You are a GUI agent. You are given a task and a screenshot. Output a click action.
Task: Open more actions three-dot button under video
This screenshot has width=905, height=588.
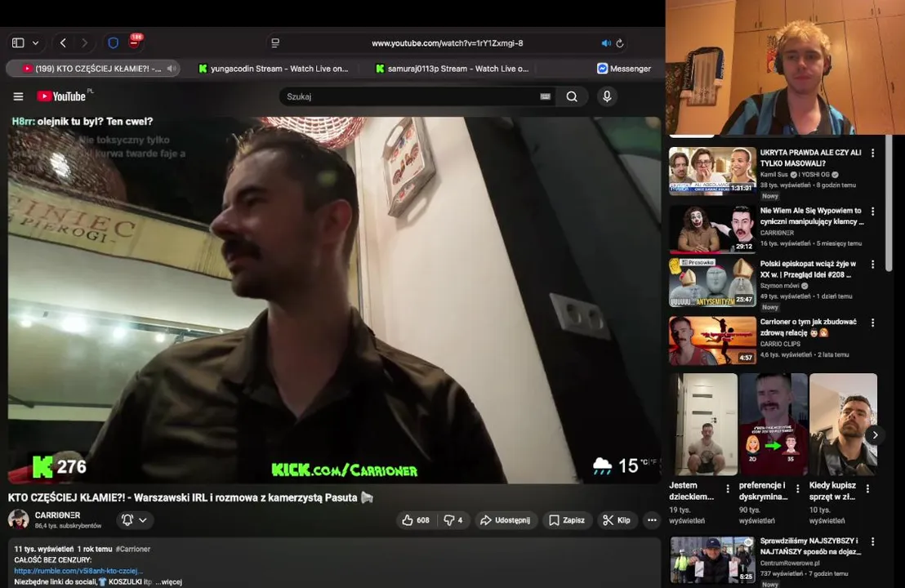(x=652, y=520)
